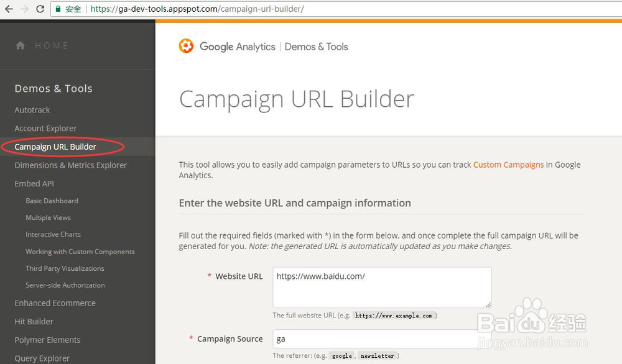Click the browser forward arrow

(x=22, y=9)
